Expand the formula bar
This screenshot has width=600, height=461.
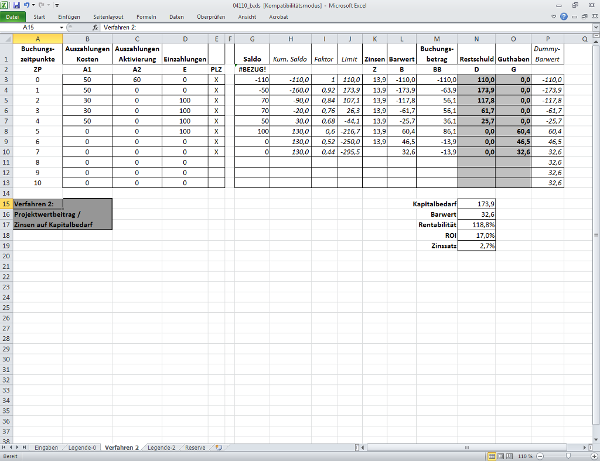click(x=594, y=28)
